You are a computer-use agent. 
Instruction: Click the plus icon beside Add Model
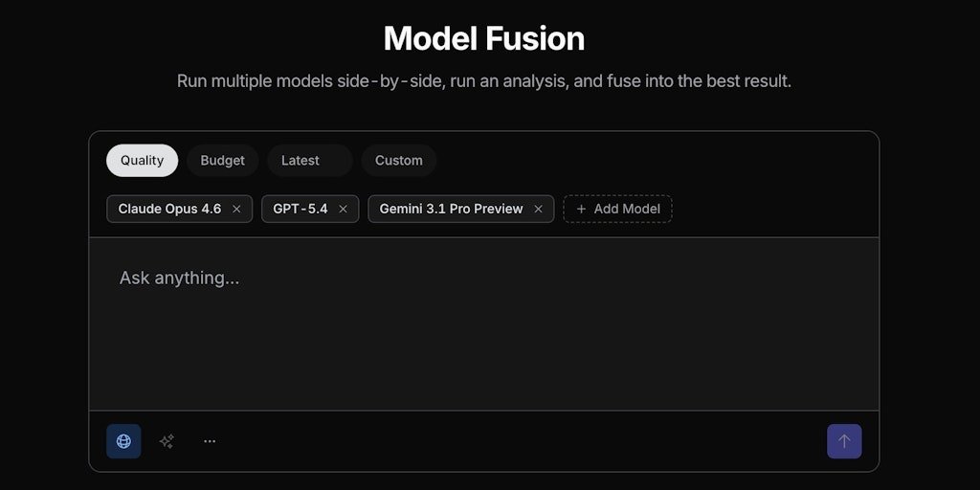coord(581,209)
